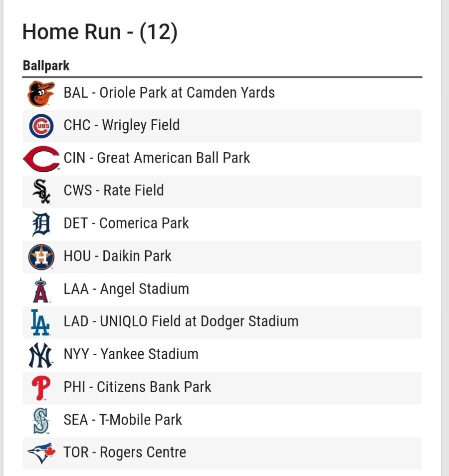Select the Chicago Cubs logo icon
The width and height of the screenshot is (449, 476).
(41, 126)
